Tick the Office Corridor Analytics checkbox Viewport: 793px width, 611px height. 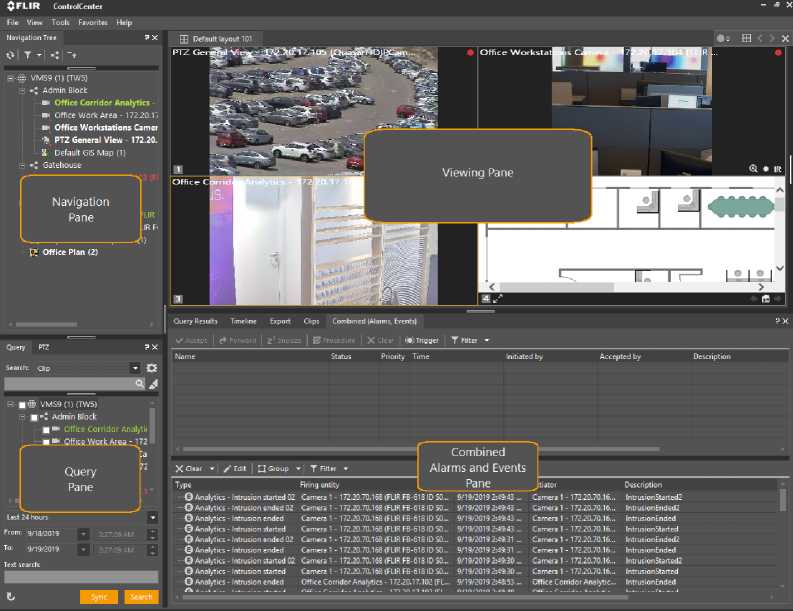coord(46,429)
